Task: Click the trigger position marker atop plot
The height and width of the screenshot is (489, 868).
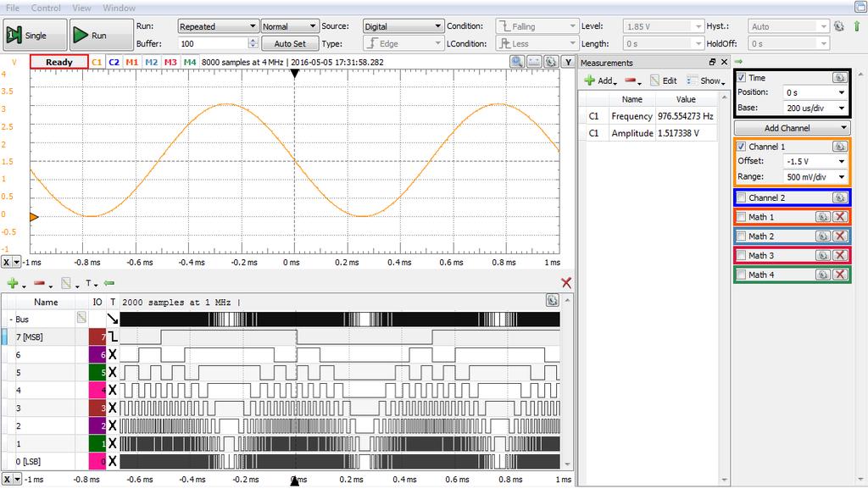Action: [294, 74]
